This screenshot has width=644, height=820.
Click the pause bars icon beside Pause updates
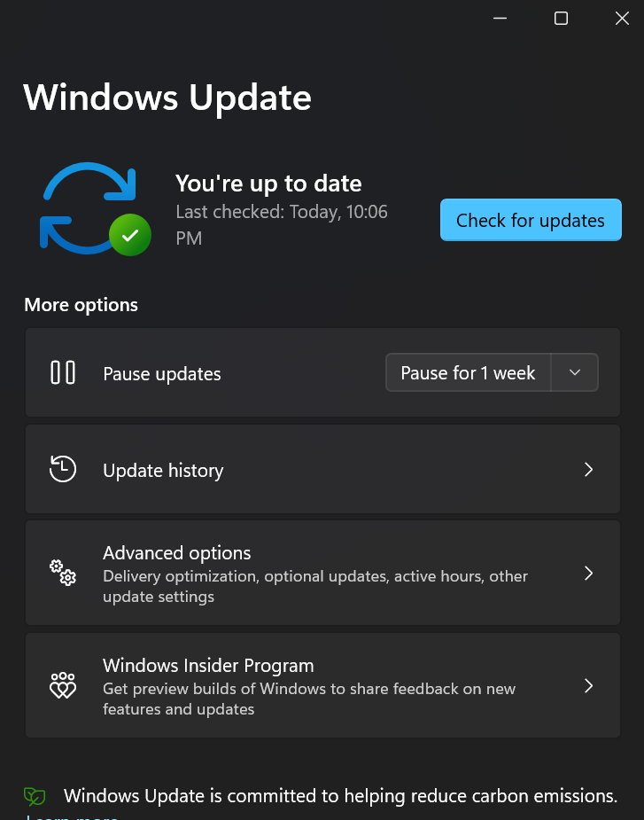click(x=63, y=373)
